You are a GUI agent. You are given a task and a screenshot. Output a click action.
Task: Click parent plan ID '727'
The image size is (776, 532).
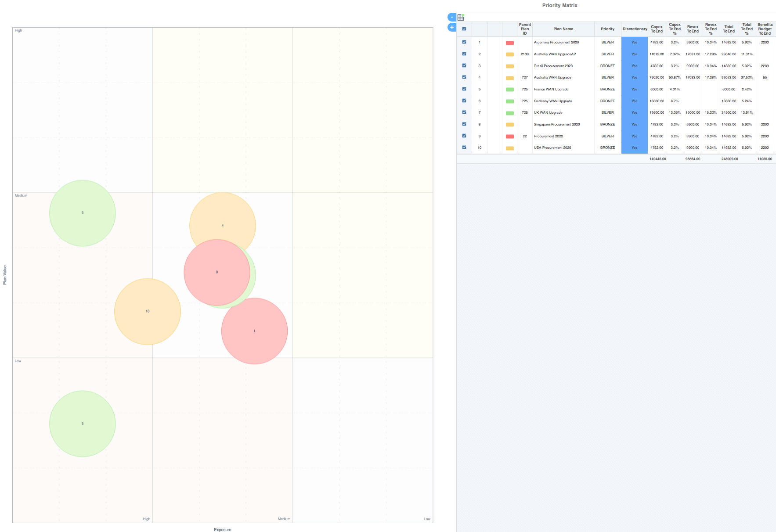(x=525, y=78)
